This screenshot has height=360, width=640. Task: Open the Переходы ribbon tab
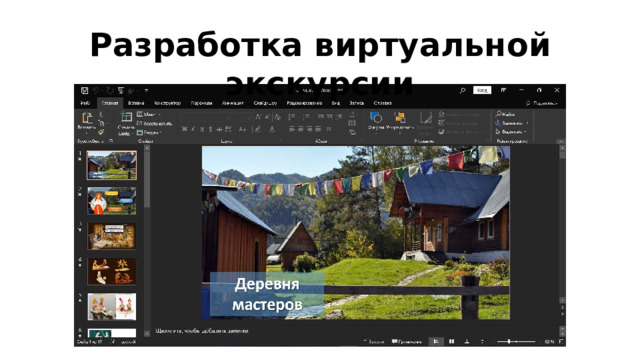tap(201, 103)
